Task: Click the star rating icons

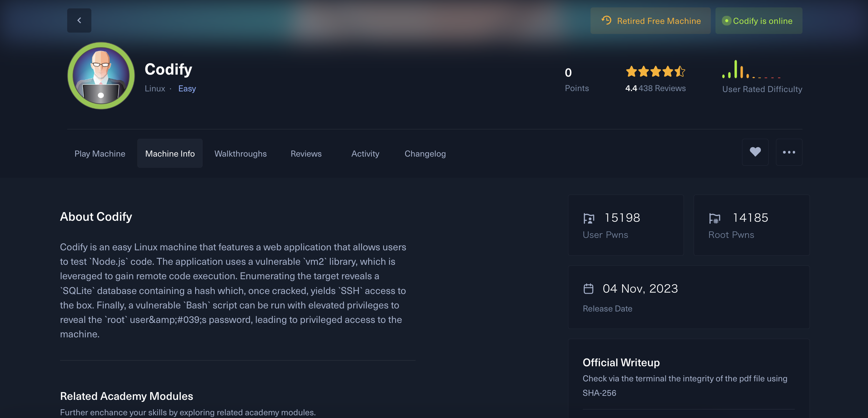Action: tap(655, 72)
